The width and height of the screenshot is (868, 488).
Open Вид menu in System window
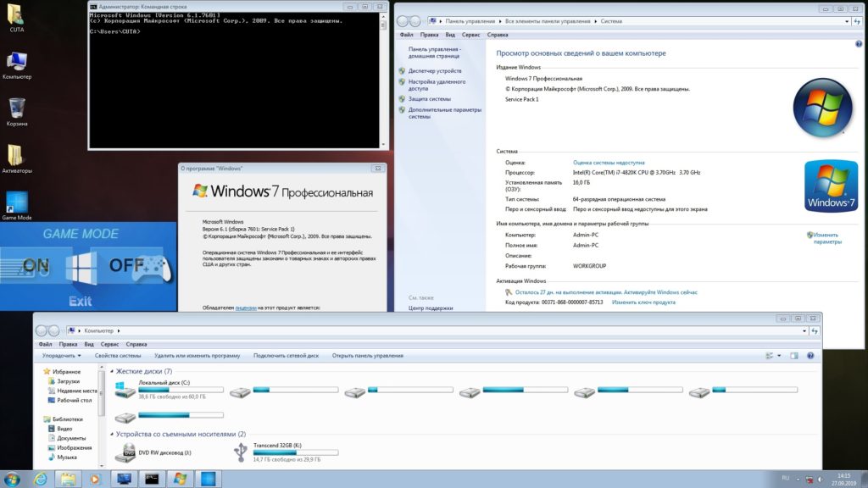[x=450, y=35]
